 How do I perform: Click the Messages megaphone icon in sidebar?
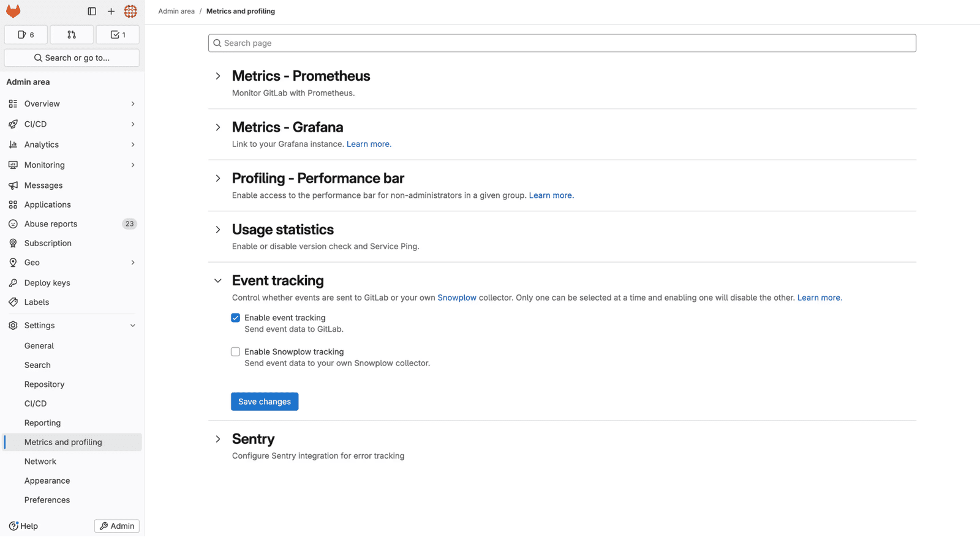click(13, 185)
